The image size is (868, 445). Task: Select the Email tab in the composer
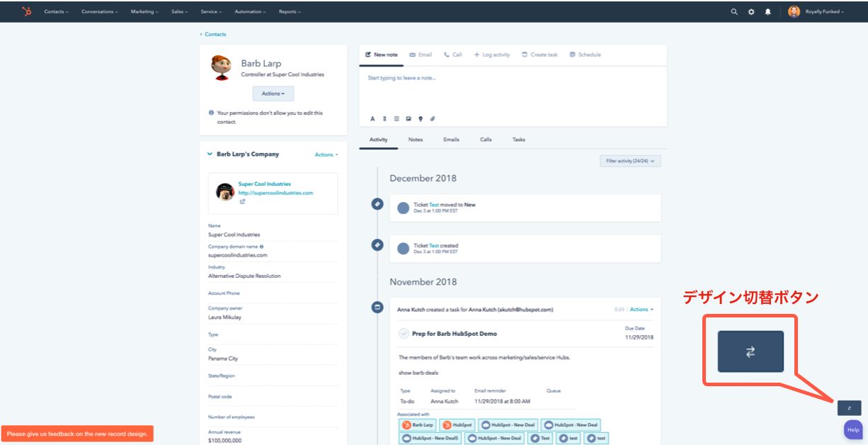point(421,55)
